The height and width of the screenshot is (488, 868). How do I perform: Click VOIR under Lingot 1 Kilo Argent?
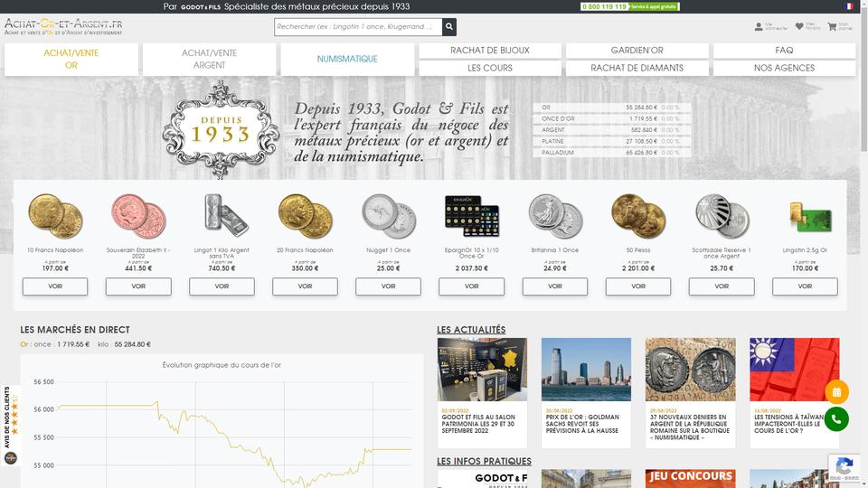point(222,286)
